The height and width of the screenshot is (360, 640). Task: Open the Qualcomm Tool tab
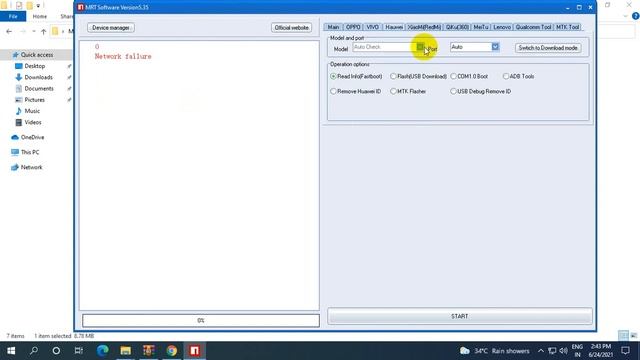pyautogui.click(x=533, y=27)
